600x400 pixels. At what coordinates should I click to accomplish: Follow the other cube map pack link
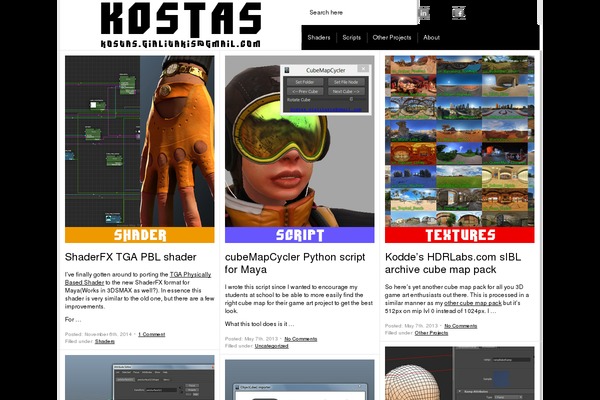pos(473,303)
